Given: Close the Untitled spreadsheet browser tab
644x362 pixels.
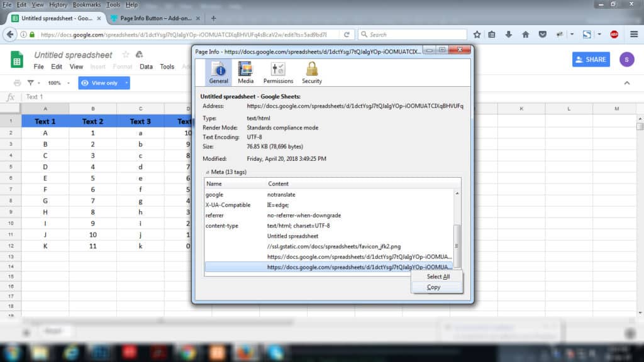Looking at the screenshot, I should [x=99, y=18].
